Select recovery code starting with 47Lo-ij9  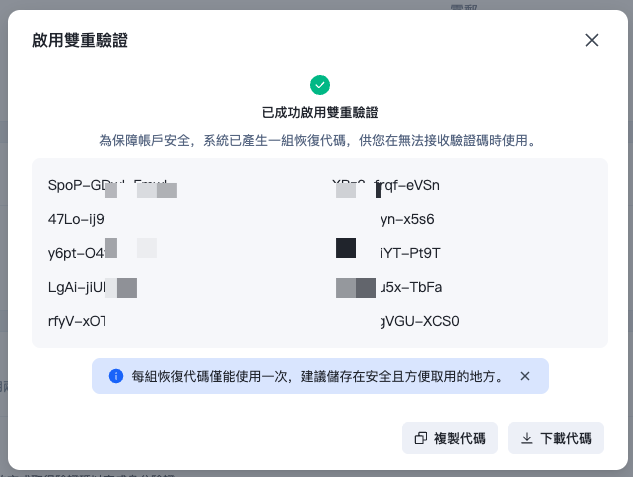tap(76, 220)
